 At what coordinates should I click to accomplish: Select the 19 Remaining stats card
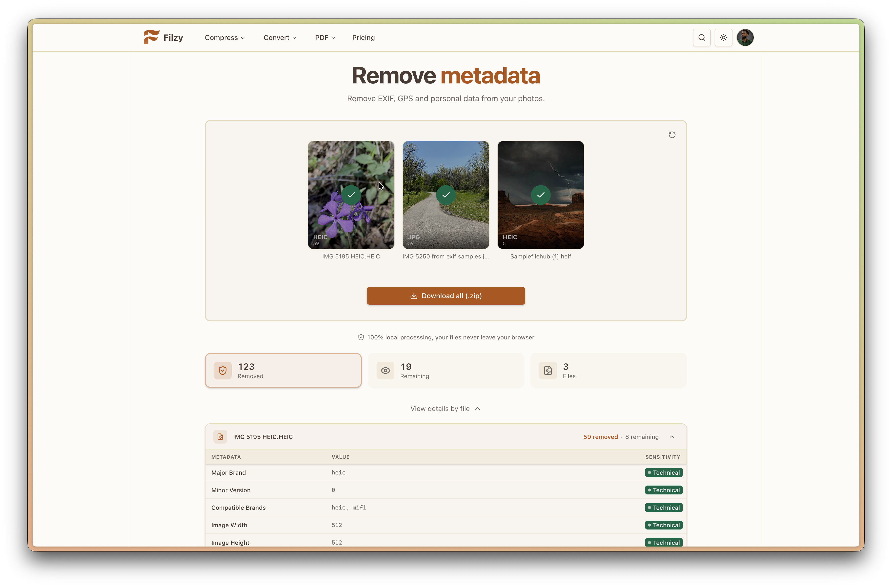pos(446,371)
